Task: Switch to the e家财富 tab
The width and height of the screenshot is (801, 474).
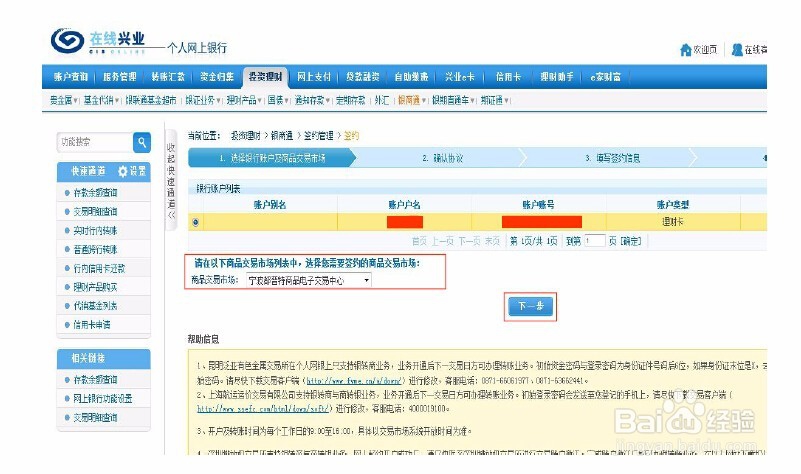Action: (605, 77)
